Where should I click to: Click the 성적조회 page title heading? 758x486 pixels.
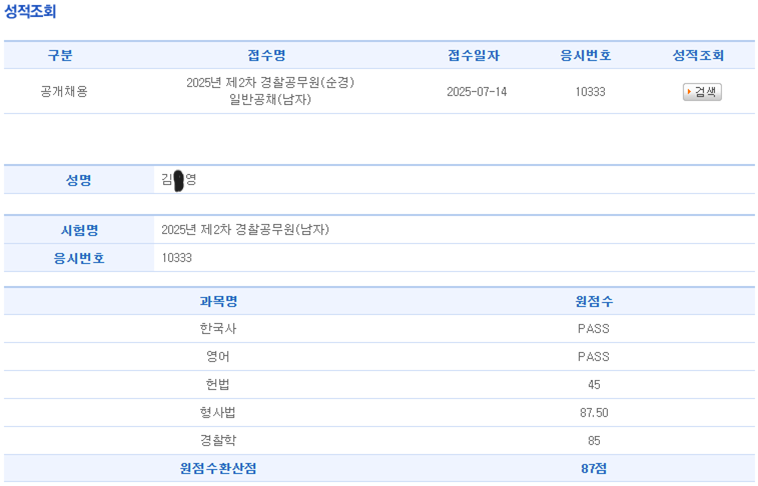tap(31, 12)
